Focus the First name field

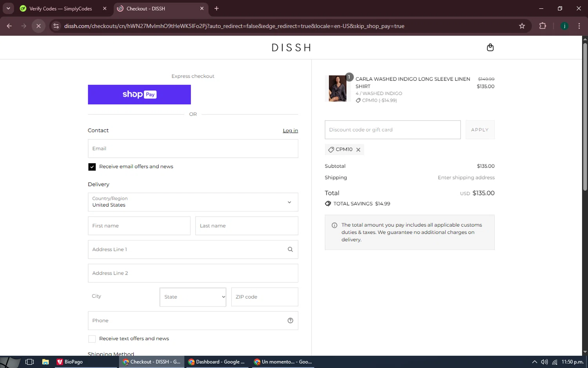pyautogui.click(x=139, y=226)
